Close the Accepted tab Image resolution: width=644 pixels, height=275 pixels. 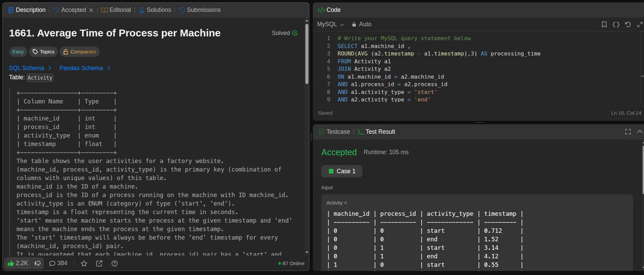tap(91, 10)
